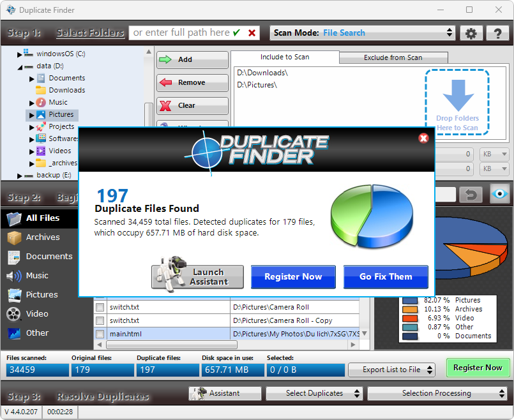Click the Duplicate Finder title bar icon

click(x=11, y=10)
